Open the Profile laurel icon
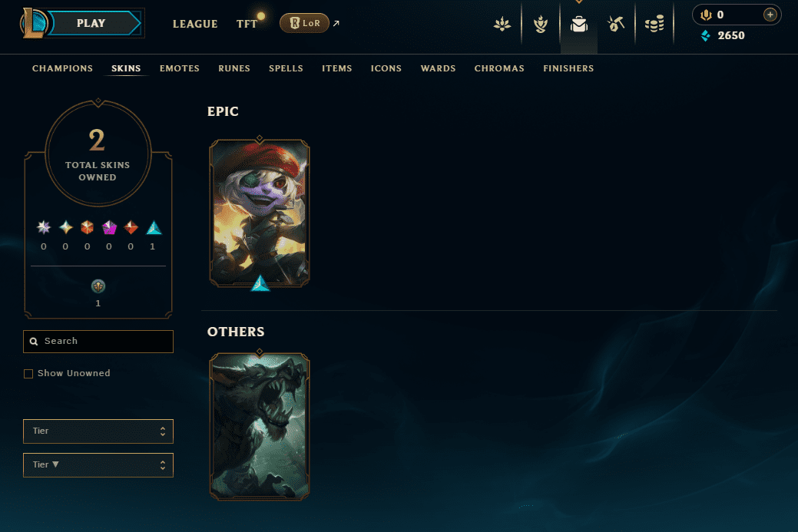798x532 pixels. pyautogui.click(x=541, y=24)
